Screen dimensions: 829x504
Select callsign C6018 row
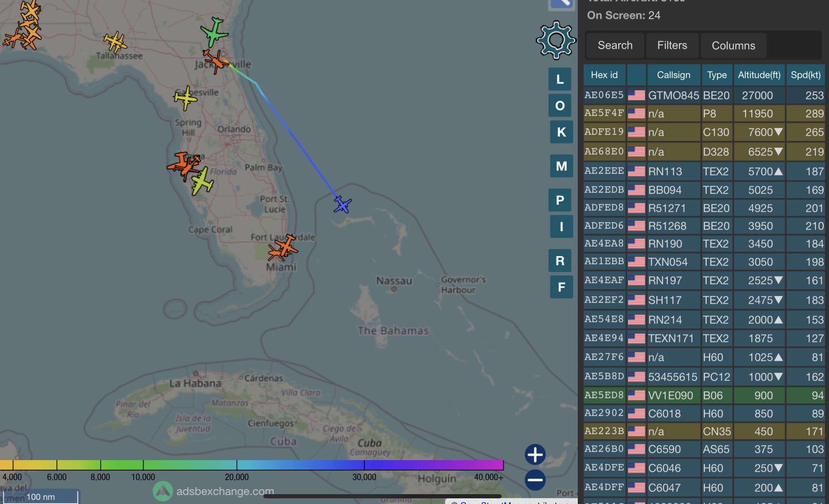704,414
